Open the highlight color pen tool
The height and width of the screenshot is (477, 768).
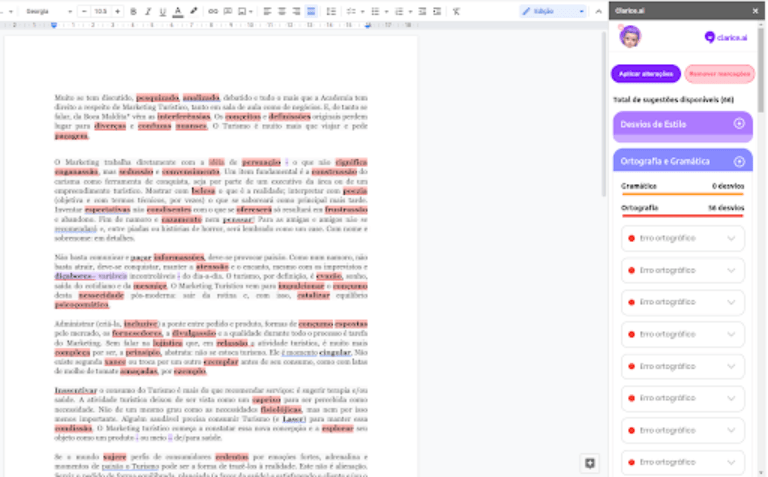pyautogui.click(x=193, y=11)
